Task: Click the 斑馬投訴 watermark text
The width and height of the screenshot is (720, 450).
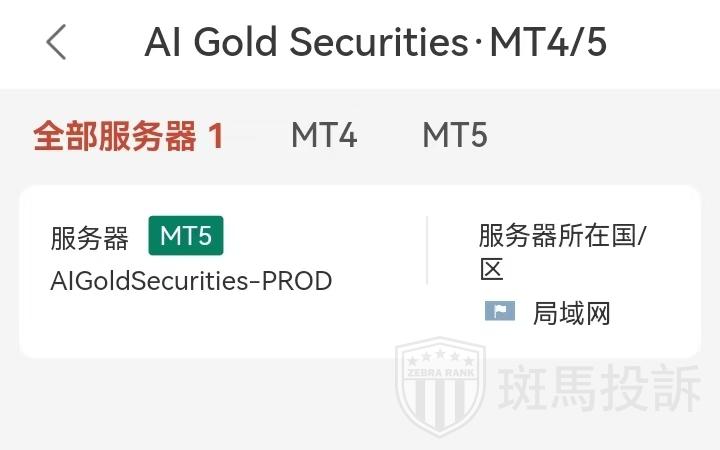Action: tap(600, 390)
